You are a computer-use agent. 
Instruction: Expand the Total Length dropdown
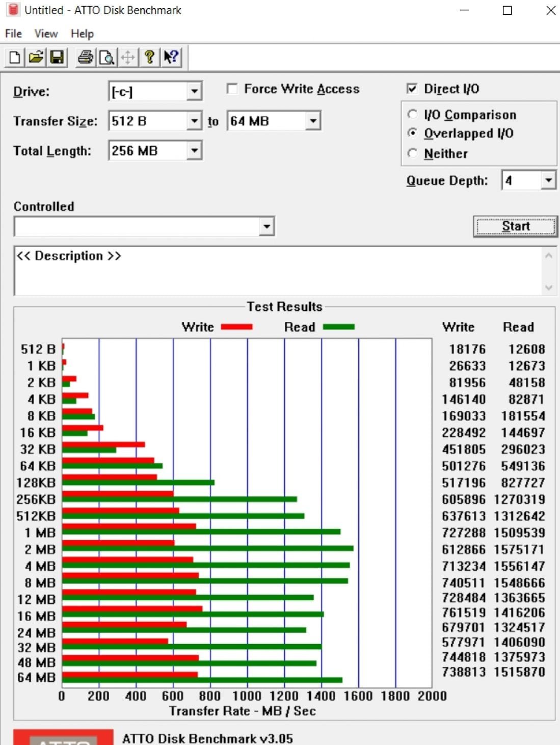click(x=194, y=151)
